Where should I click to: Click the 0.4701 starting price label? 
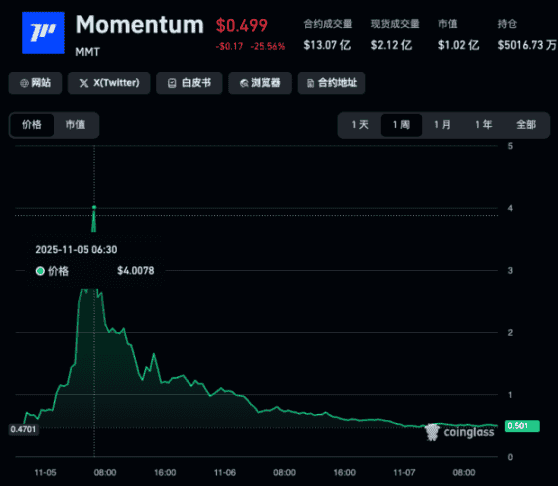pos(23,429)
